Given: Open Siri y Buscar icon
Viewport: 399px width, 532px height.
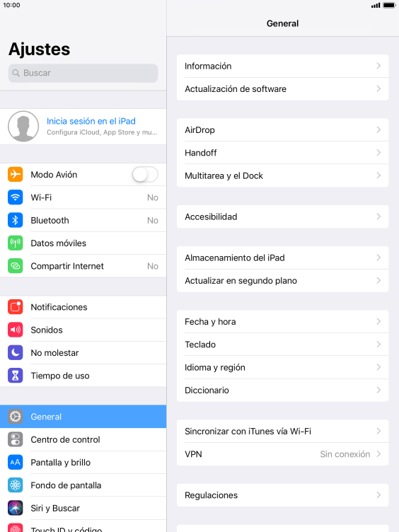Looking at the screenshot, I should coord(16,508).
